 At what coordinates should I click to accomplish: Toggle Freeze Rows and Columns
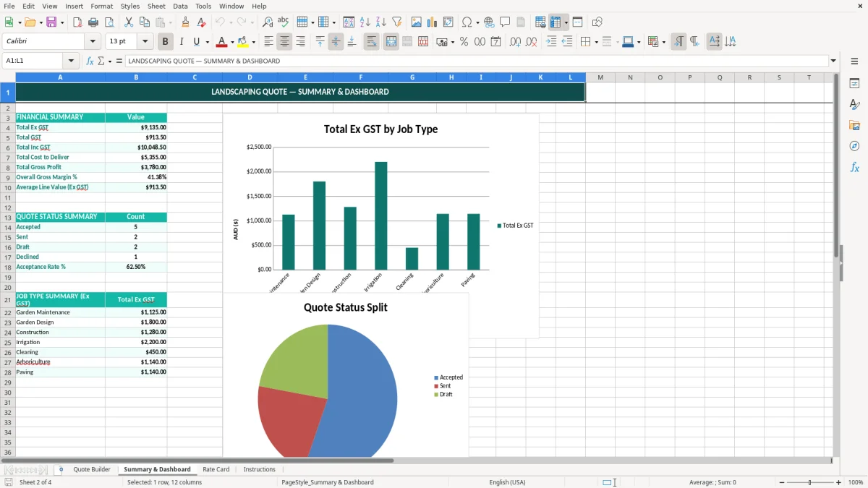[x=556, y=22]
